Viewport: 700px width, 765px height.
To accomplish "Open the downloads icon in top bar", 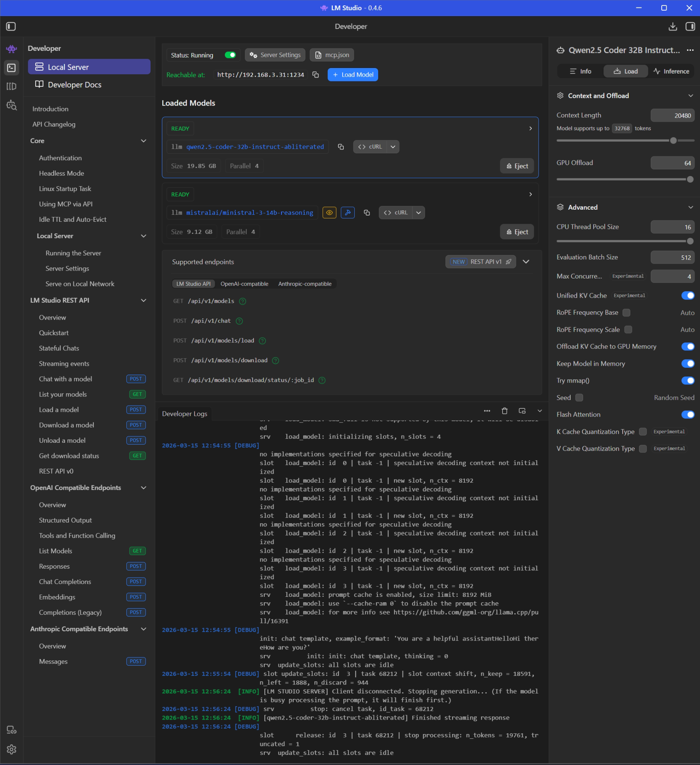I will point(673,27).
